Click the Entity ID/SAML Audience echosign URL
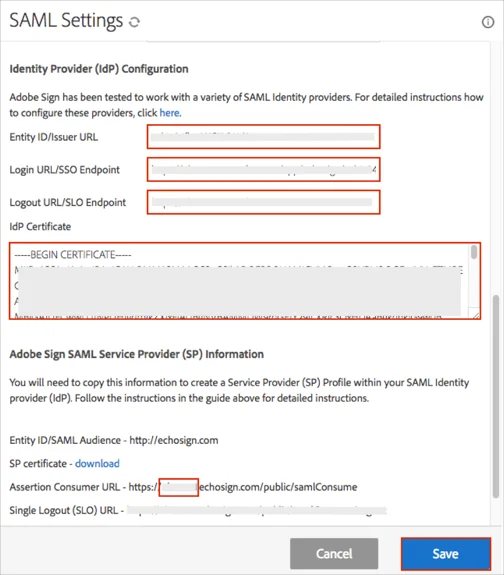The height and width of the screenshot is (575, 504). [x=174, y=440]
